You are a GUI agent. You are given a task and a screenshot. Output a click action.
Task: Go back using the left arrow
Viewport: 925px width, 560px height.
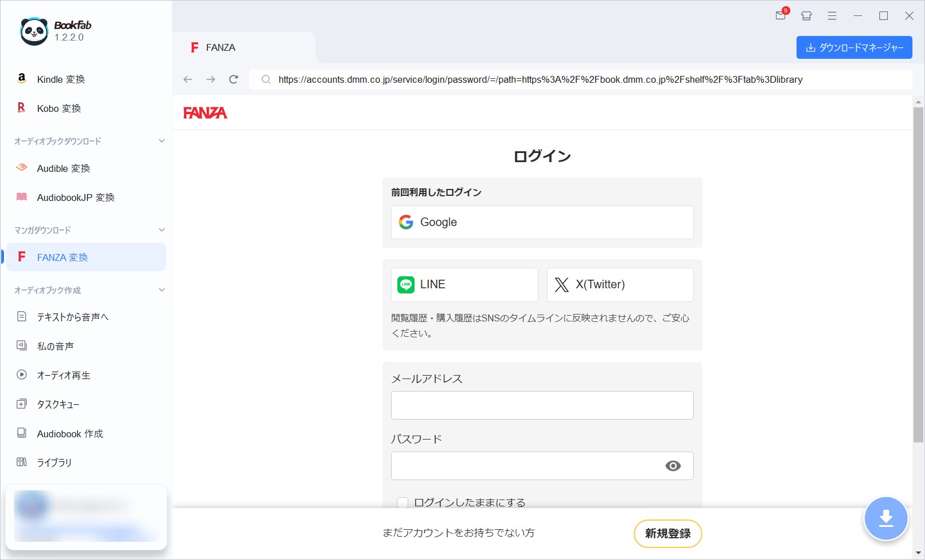pos(188,79)
